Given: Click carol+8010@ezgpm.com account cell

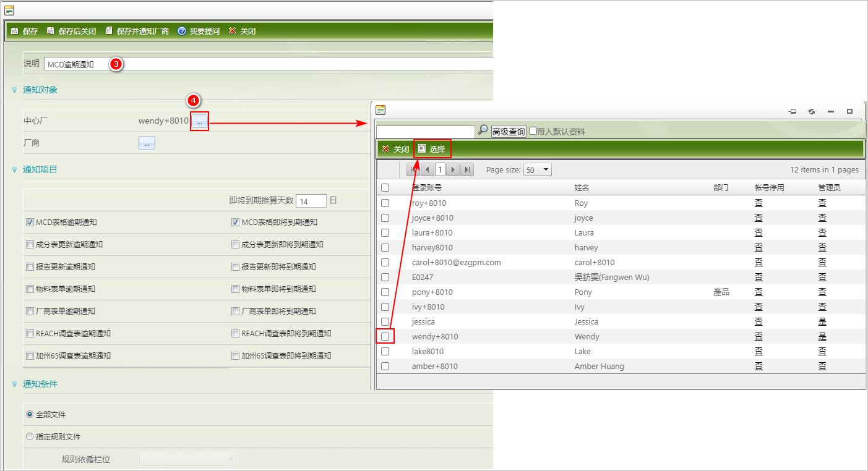Looking at the screenshot, I should point(456,262).
